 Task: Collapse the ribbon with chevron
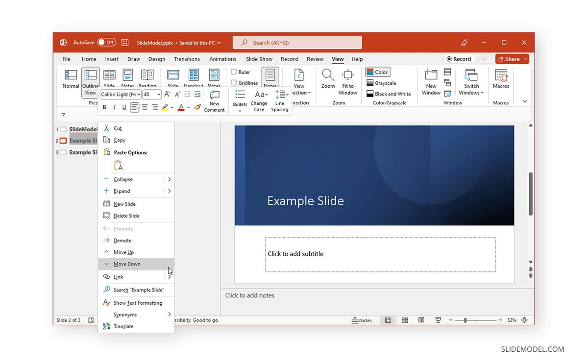click(x=525, y=101)
